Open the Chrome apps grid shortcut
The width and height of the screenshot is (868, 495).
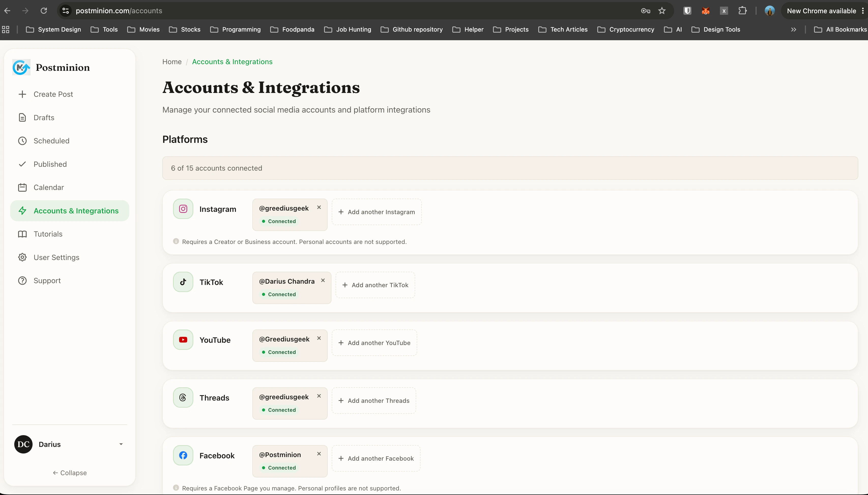click(5, 30)
